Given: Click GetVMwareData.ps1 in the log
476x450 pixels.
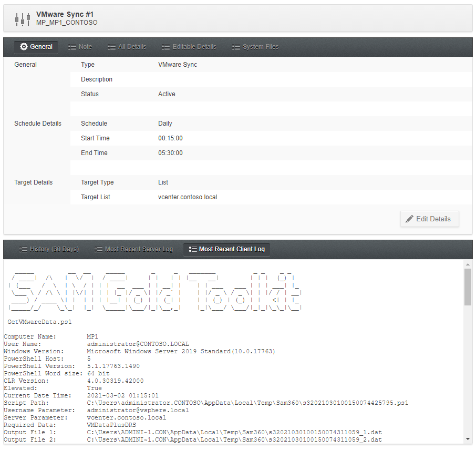Looking at the screenshot, I should [x=39, y=322].
